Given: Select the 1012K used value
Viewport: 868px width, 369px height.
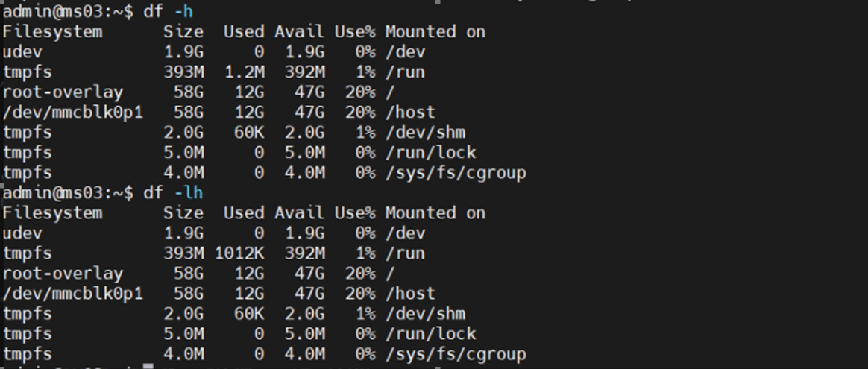Looking at the screenshot, I should tap(233, 253).
